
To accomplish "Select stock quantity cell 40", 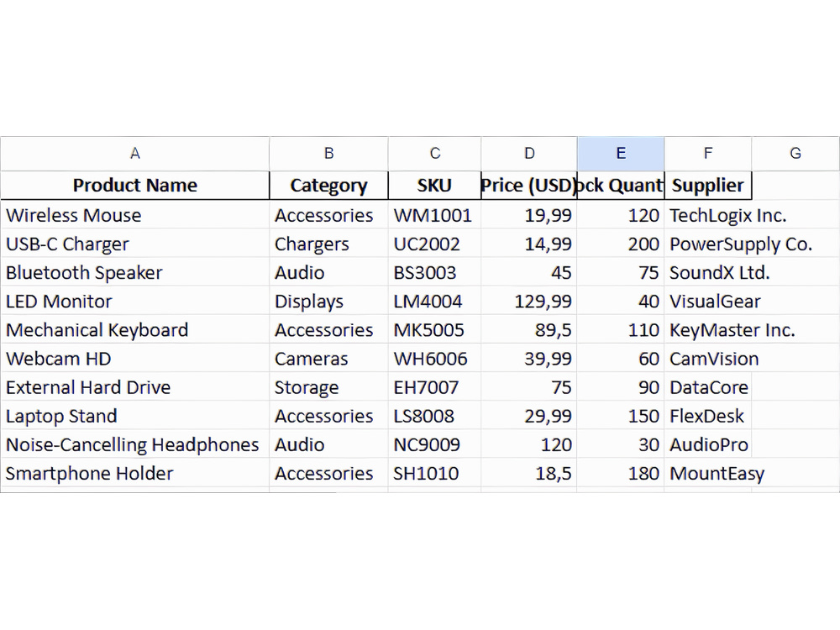I will coord(621,302).
